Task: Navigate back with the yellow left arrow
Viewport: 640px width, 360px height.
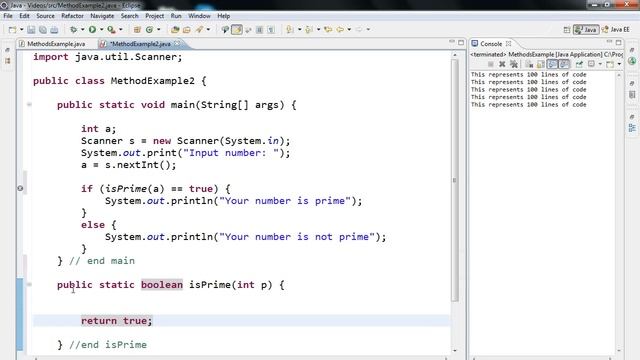Action: point(340,29)
